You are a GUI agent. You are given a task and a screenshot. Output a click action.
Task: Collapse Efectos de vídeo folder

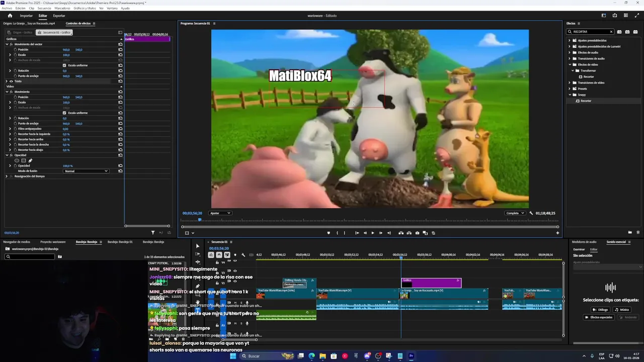pos(570,65)
